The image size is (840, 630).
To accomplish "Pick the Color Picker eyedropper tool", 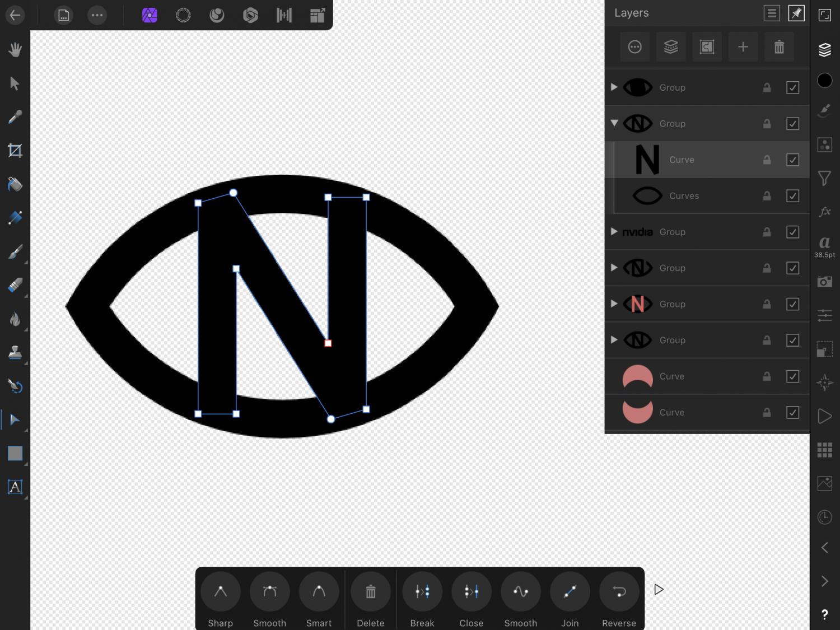I will (15, 117).
